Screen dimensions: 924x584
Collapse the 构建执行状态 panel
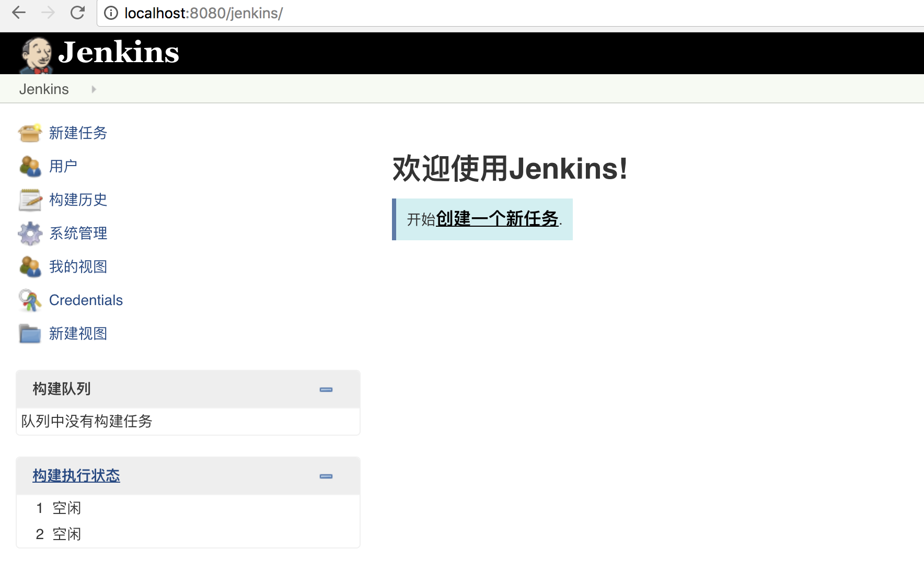coord(326,476)
